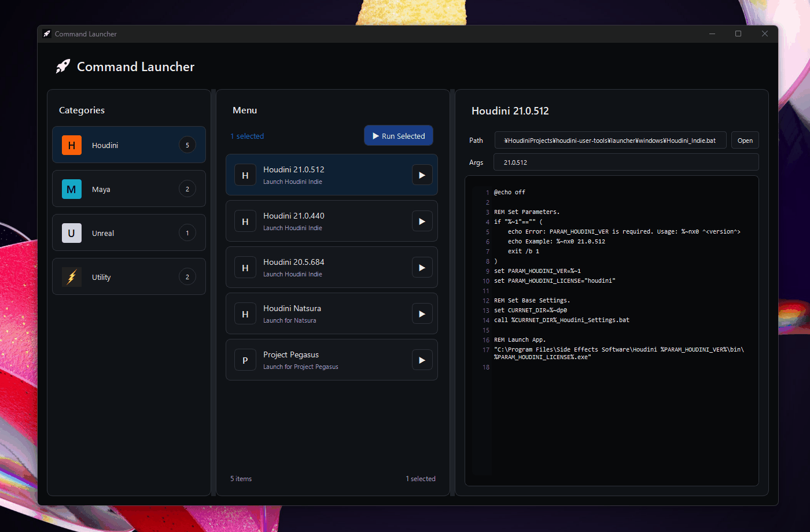Click the '1 selected' text above the list

pyautogui.click(x=247, y=136)
